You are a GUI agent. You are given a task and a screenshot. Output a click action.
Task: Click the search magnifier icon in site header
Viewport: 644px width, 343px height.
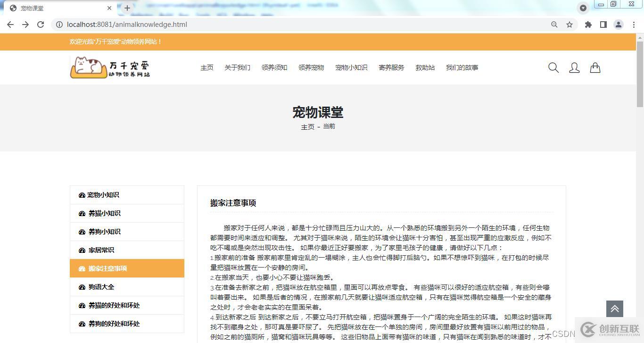[x=553, y=68]
